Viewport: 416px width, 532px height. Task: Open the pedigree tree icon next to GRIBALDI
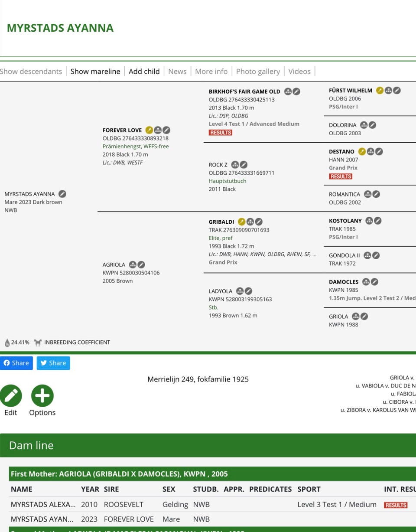click(x=250, y=222)
